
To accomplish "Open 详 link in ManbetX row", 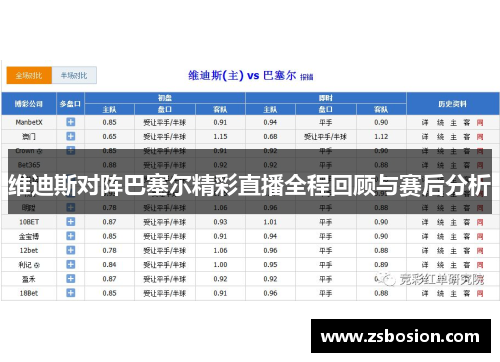I will 425,123.
